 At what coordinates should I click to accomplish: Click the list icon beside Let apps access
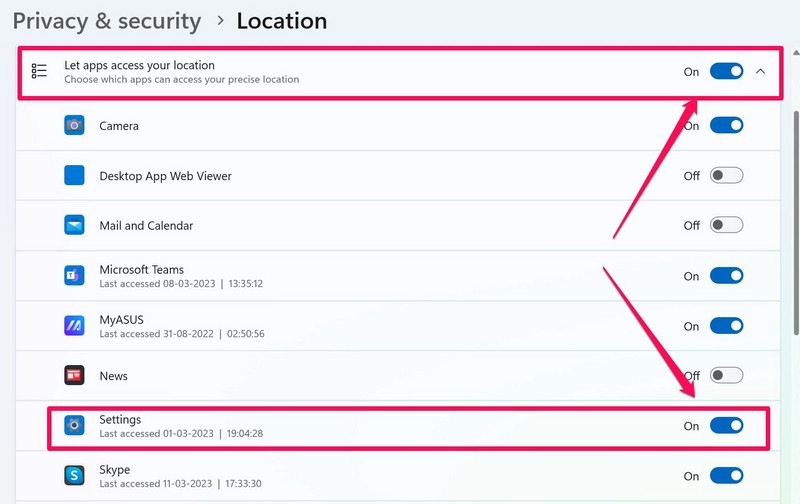pos(40,71)
